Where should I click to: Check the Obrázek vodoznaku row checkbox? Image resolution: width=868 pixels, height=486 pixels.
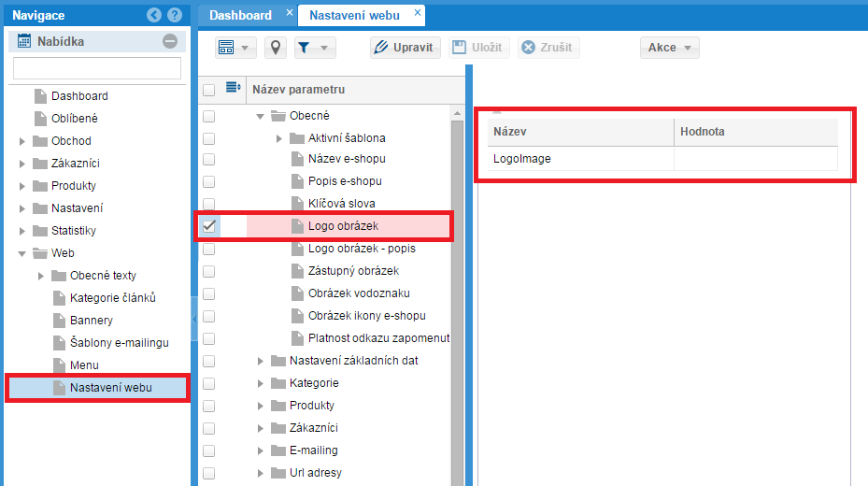click(208, 293)
